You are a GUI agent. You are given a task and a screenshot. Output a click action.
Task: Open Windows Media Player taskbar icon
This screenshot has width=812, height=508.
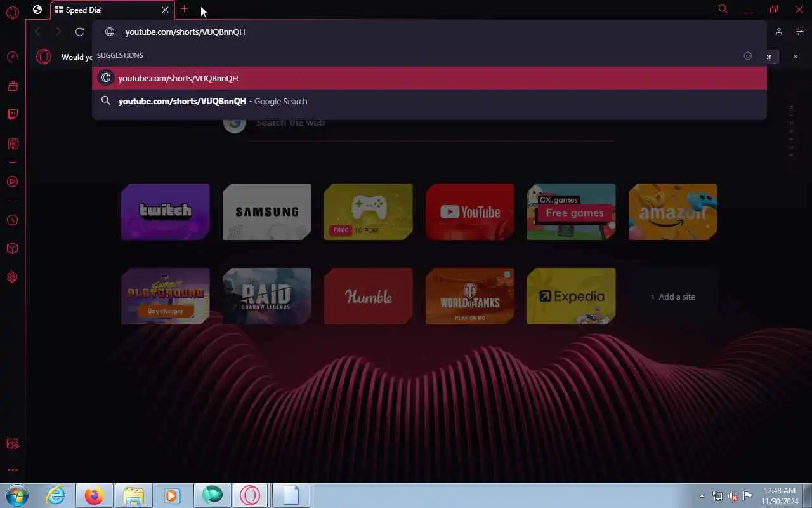172,495
